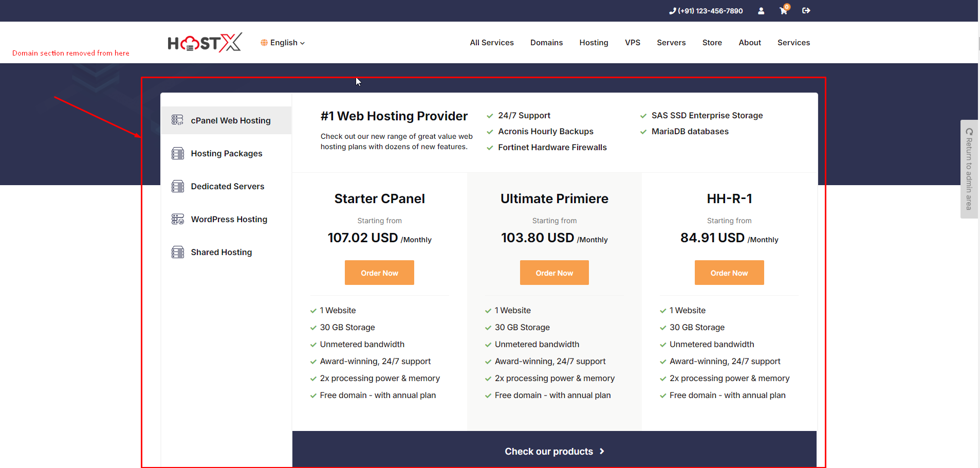Order the Ultimate Primiere plan
The width and height of the screenshot is (980, 468).
tap(554, 273)
